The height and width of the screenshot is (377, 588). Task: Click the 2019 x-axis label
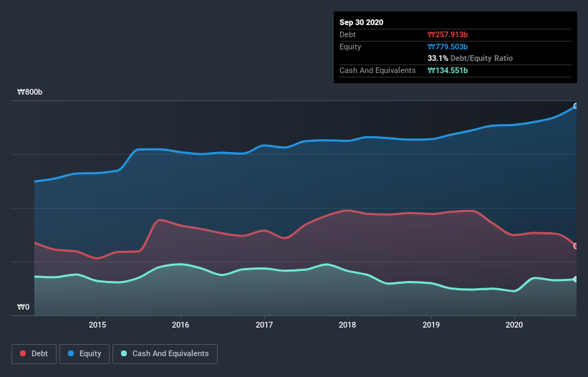pos(431,325)
